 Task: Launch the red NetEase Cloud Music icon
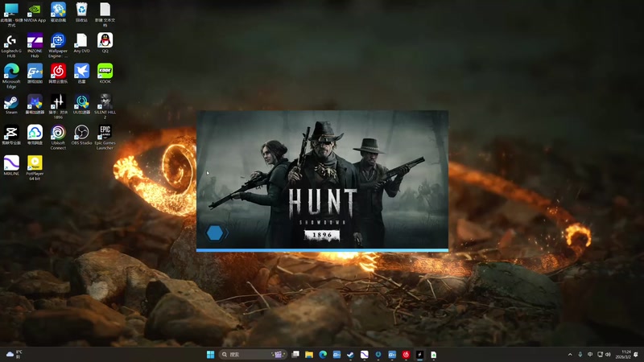58,74
